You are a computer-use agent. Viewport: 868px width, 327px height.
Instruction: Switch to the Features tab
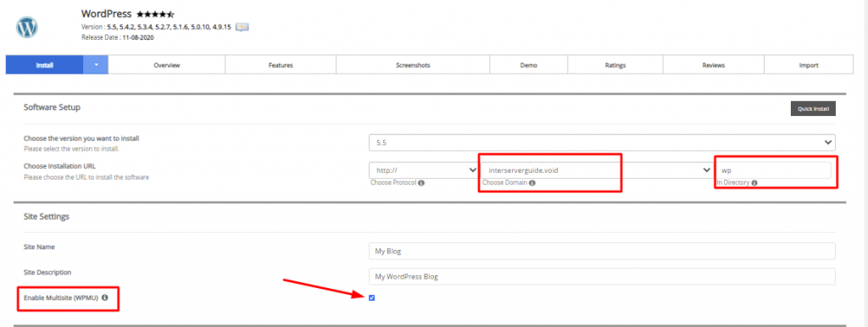pos(281,64)
